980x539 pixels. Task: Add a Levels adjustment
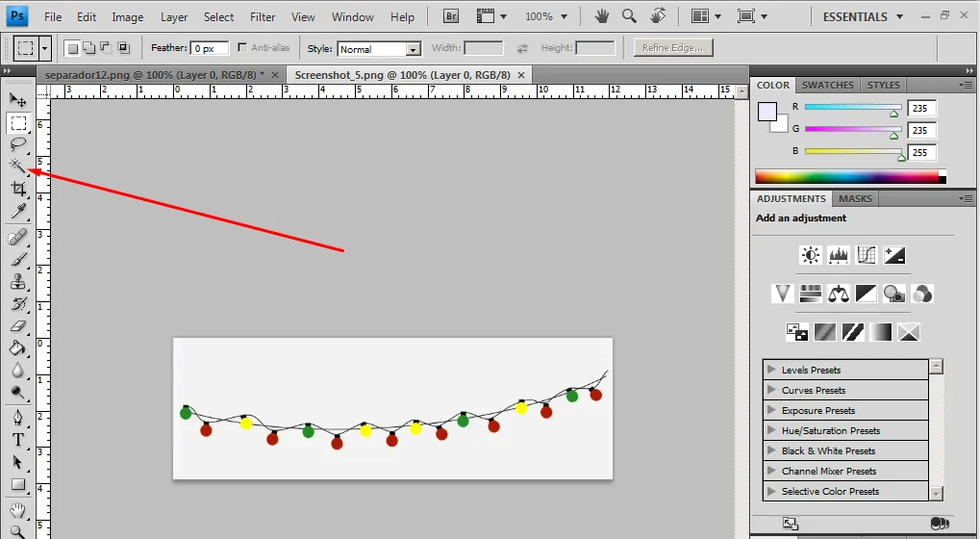[x=838, y=255]
